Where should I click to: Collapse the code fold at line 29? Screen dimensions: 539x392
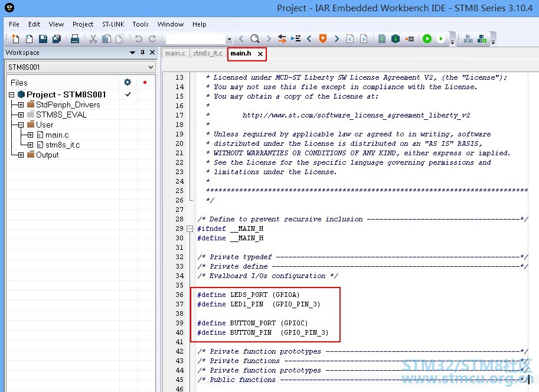(x=190, y=228)
